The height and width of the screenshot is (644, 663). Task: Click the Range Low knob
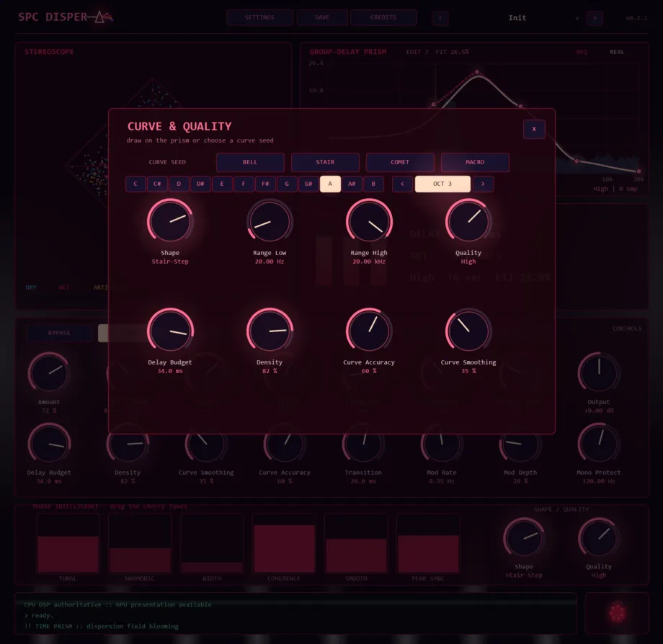[270, 221]
